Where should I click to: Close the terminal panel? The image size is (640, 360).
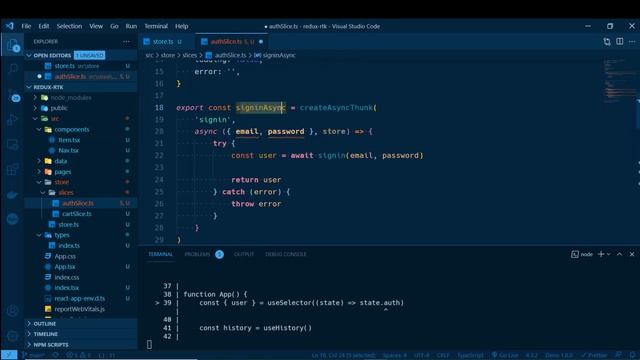pyautogui.click(x=632, y=254)
